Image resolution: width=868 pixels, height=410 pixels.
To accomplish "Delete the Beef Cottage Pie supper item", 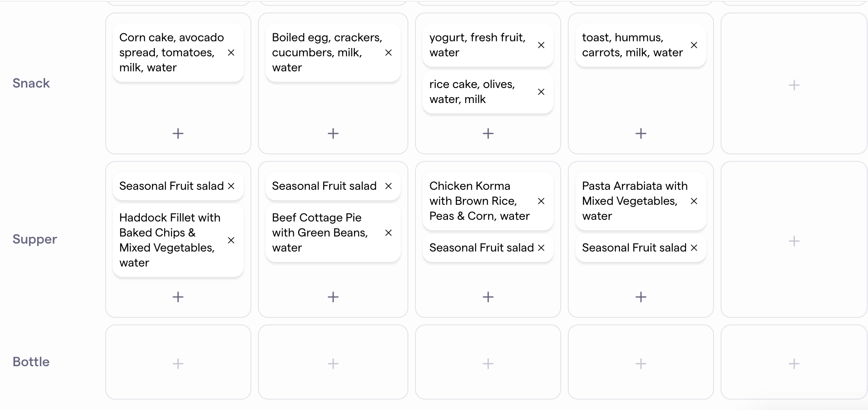I will pyautogui.click(x=388, y=233).
